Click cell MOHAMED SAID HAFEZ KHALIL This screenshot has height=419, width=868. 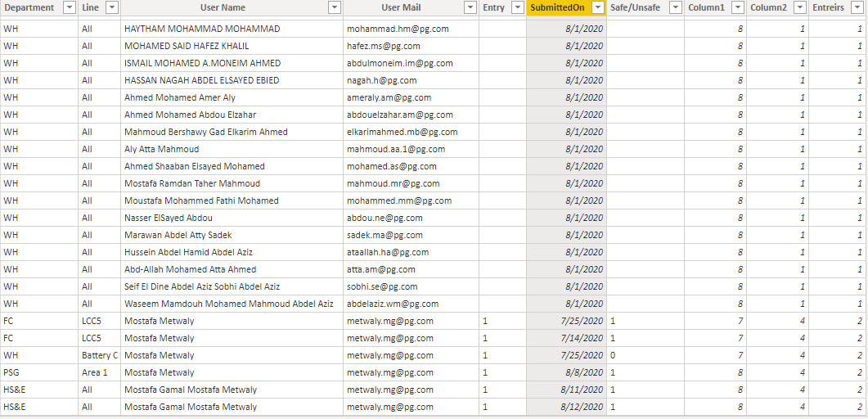[x=232, y=46]
